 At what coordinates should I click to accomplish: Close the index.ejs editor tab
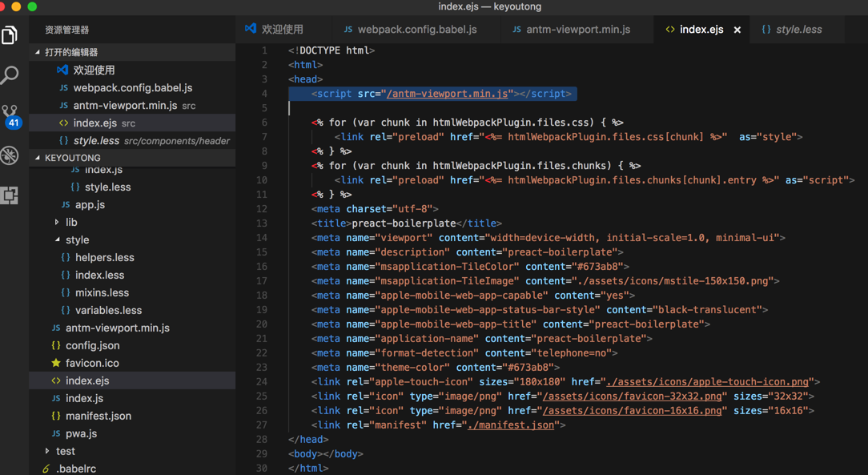(737, 30)
